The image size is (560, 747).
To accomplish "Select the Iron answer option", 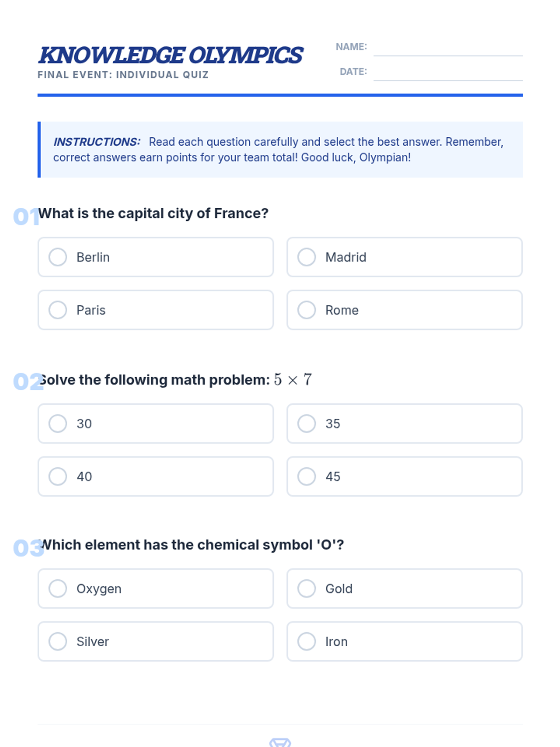I will click(x=307, y=641).
